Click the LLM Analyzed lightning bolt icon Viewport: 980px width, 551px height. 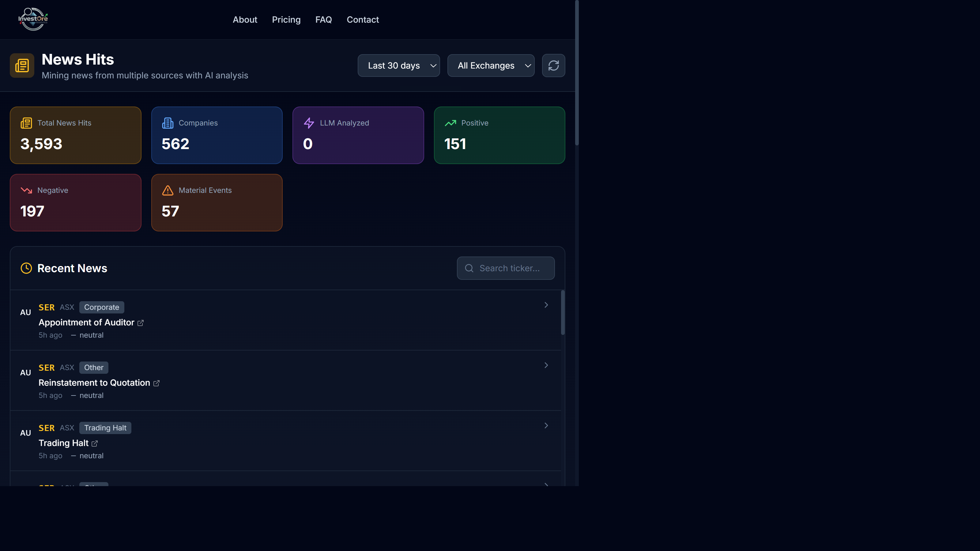[309, 123]
